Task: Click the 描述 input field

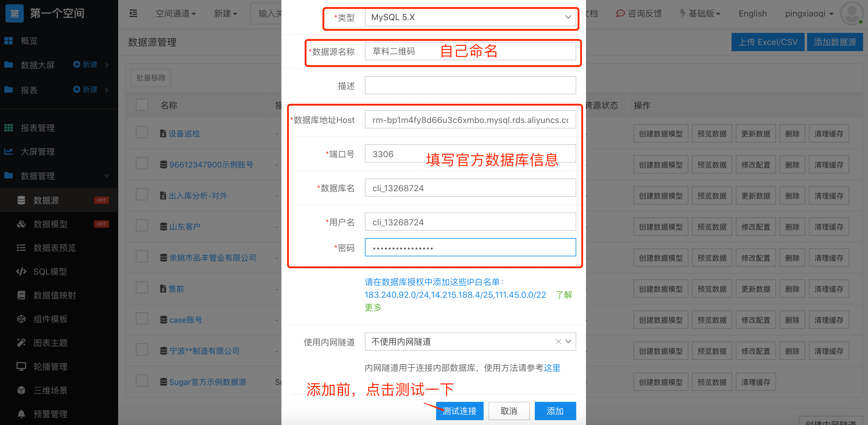Action: tap(470, 86)
